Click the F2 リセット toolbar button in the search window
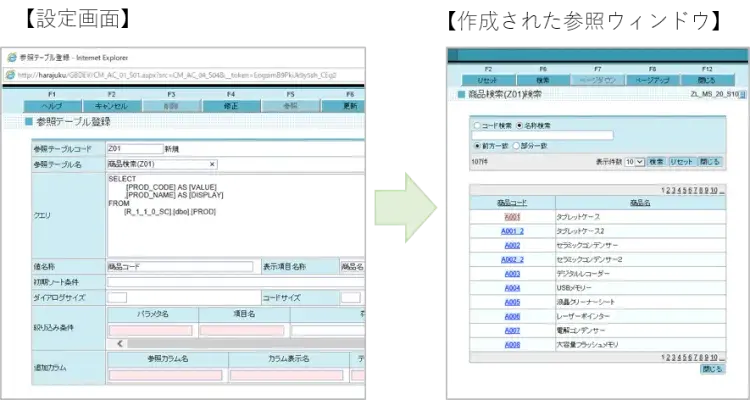Viewport: 750px width, 400px height. (x=488, y=80)
